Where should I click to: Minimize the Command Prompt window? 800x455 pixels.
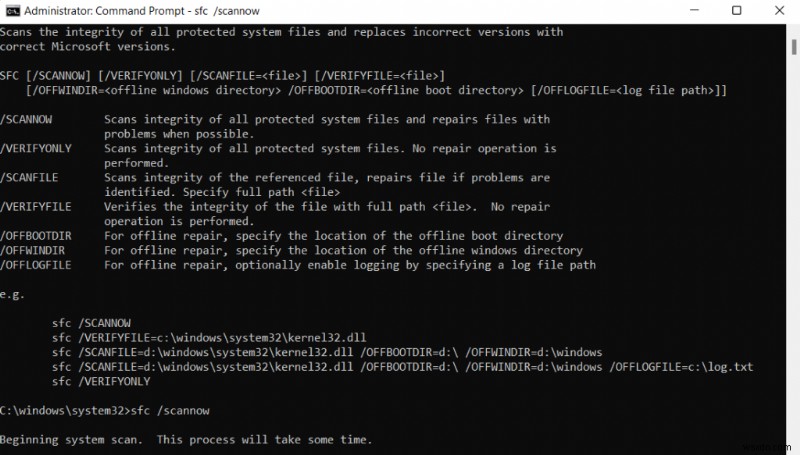tap(690, 10)
